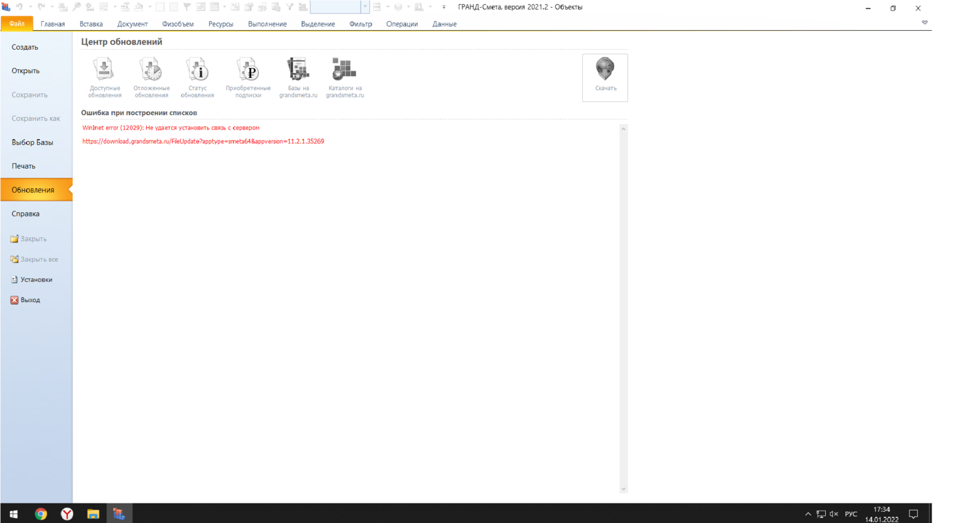Select Сохранить как in backstage menu
This screenshot has width=980, height=523.
37,118
